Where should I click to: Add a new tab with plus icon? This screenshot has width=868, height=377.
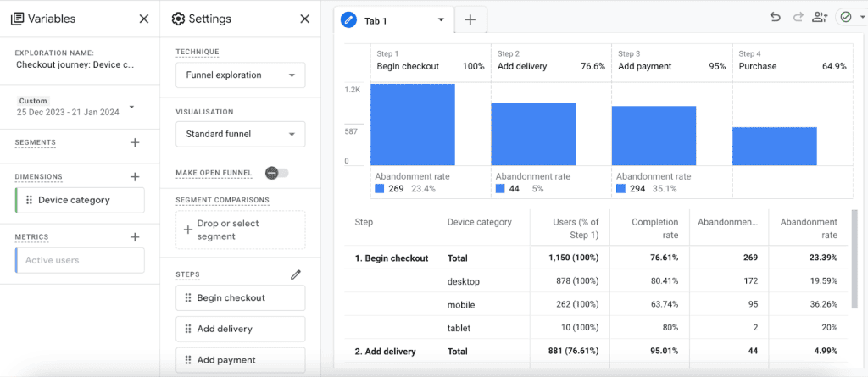click(x=470, y=19)
